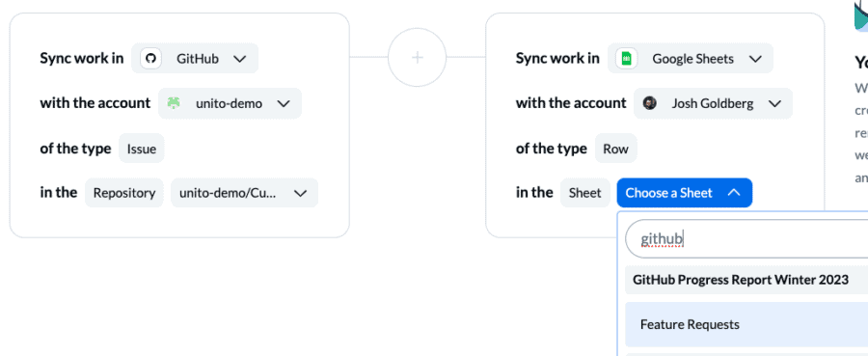868x356 pixels.
Task: Click the unito-demo green avatar icon
Action: point(174,103)
